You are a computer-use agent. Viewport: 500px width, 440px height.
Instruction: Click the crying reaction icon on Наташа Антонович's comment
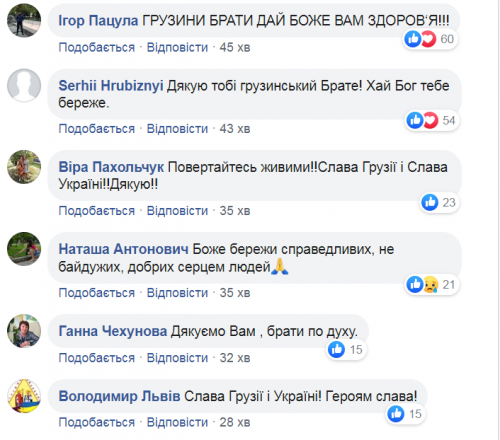pos(430,284)
